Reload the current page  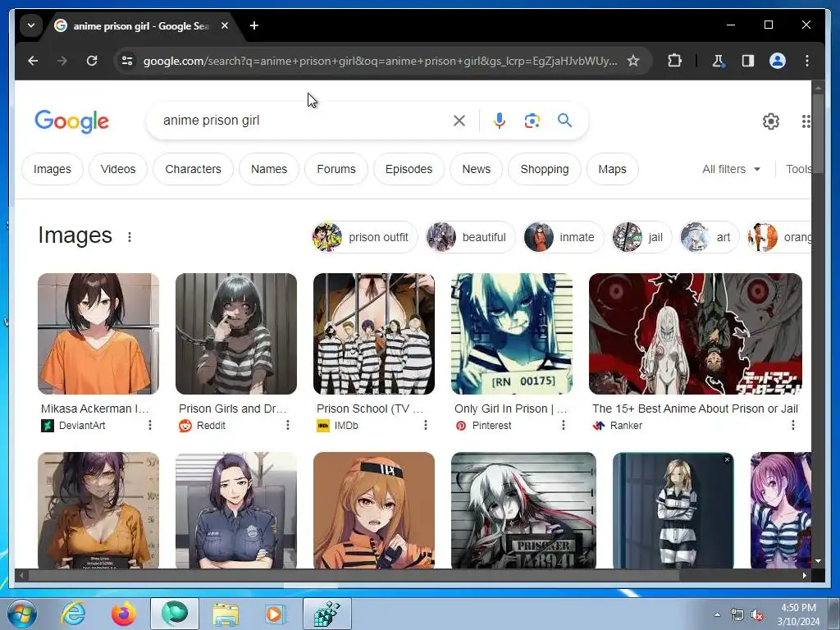pyautogui.click(x=92, y=61)
